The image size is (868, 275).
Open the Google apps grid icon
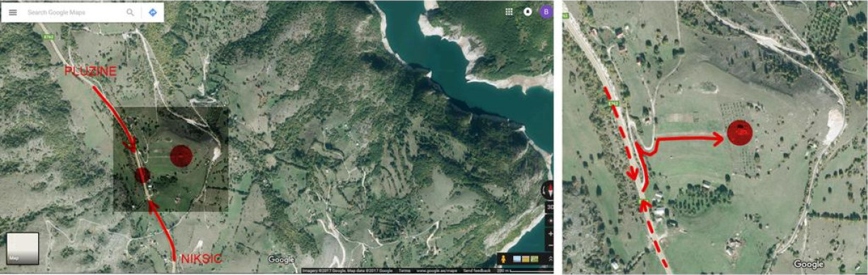click(x=509, y=12)
